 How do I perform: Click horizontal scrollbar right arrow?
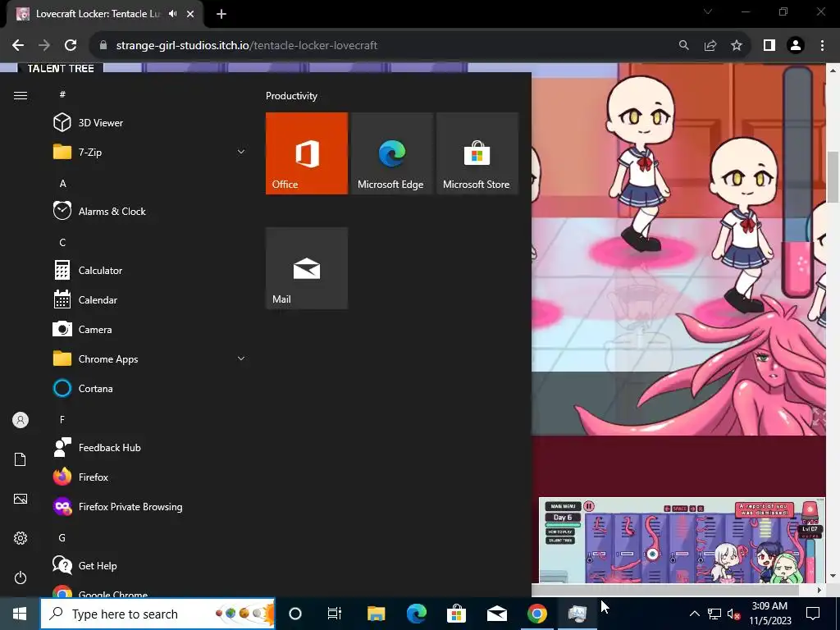[x=819, y=590]
